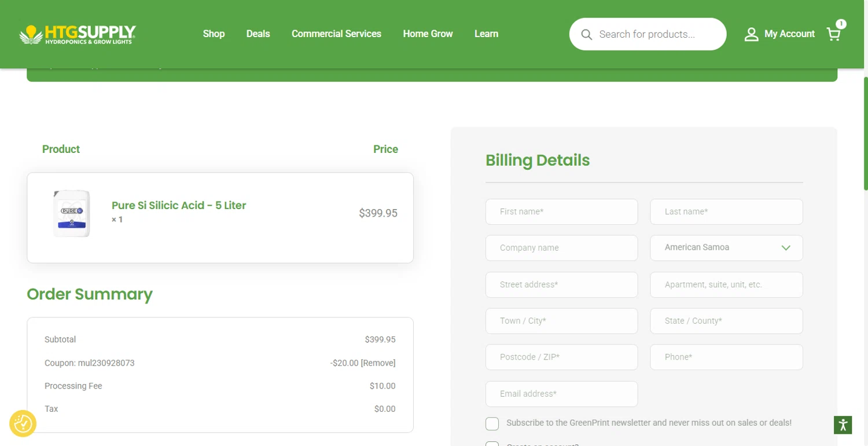Open the cookie consent badge icon
Image resolution: width=868 pixels, height=446 pixels.
click(23, 423)
